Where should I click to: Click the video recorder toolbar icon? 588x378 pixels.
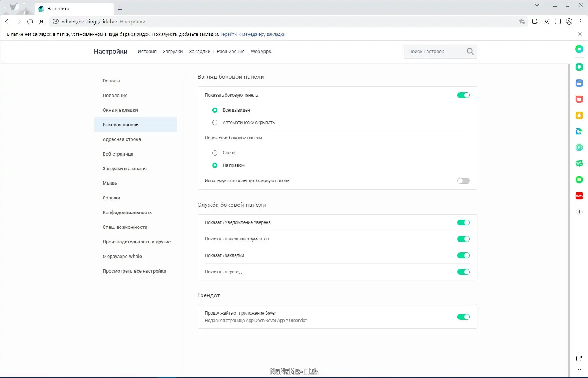pos(535,22)
